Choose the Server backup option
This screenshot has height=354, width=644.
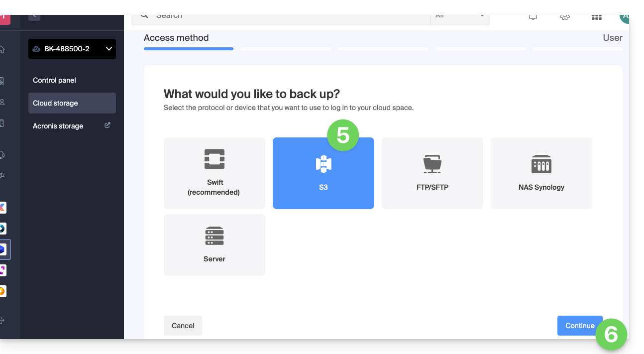(x=214, y=244)
